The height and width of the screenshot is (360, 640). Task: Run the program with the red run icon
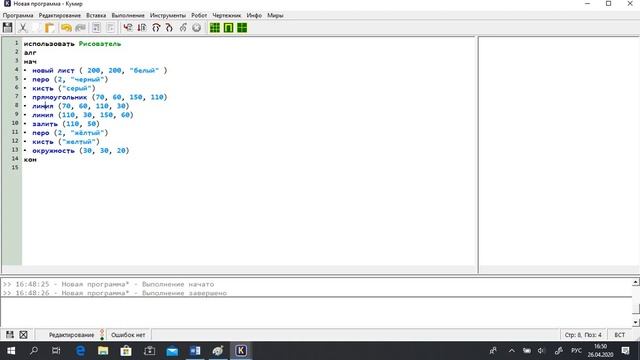coord(128,28)
